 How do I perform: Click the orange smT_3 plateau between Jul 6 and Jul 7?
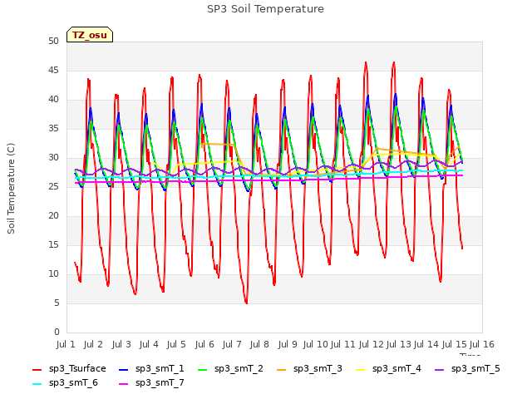point(218,144)
